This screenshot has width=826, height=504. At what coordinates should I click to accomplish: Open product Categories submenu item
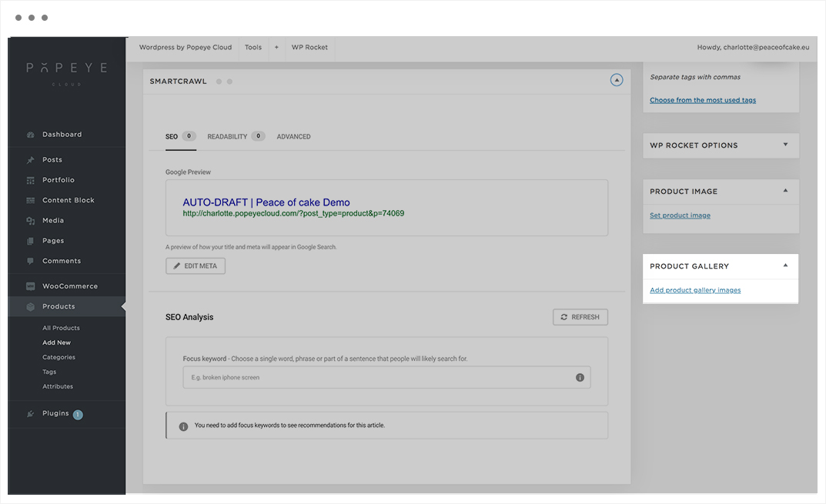click(x=59, y=358)
